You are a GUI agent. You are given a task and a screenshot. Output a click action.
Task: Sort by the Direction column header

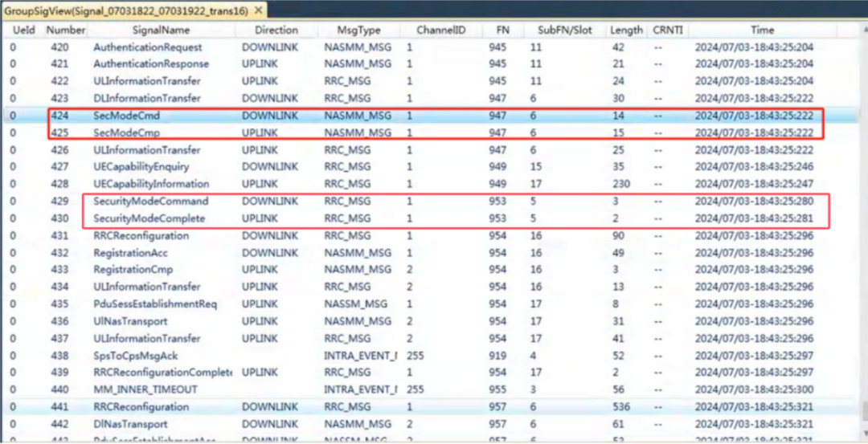click(x=276, y=30)
